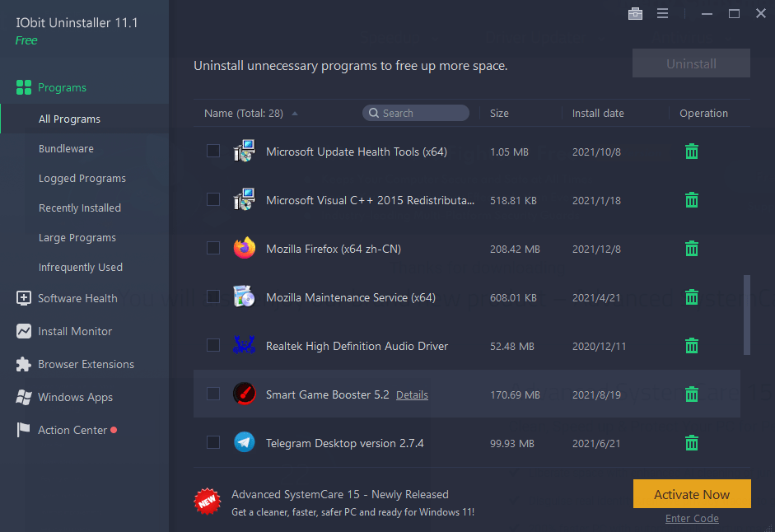Click the Telegram Desktop program icon
Viewport: 775px width, 532px height.
[x=244, y=442]
